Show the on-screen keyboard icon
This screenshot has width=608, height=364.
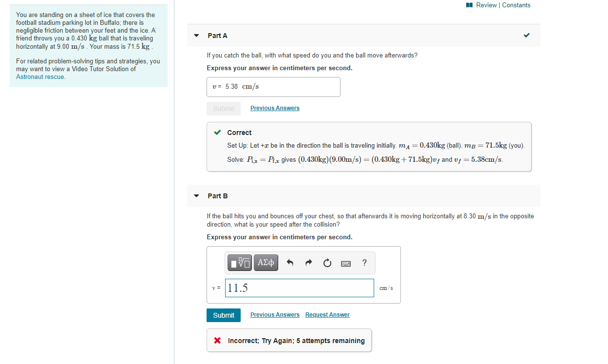coord(346,263)
